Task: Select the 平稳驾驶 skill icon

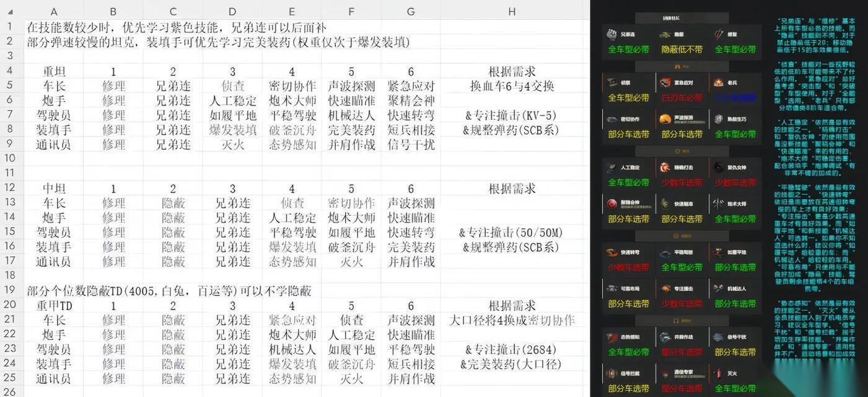Action: [x=665, y=252]
